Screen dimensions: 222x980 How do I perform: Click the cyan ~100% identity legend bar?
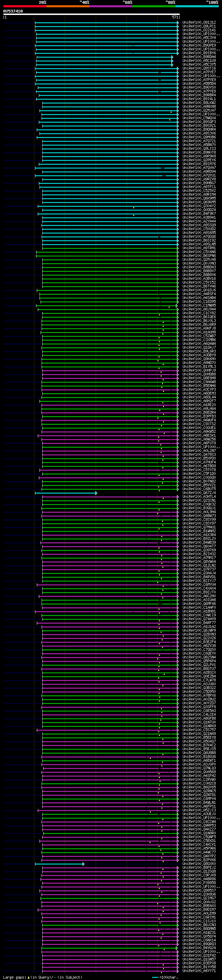(x=197, y=6)
